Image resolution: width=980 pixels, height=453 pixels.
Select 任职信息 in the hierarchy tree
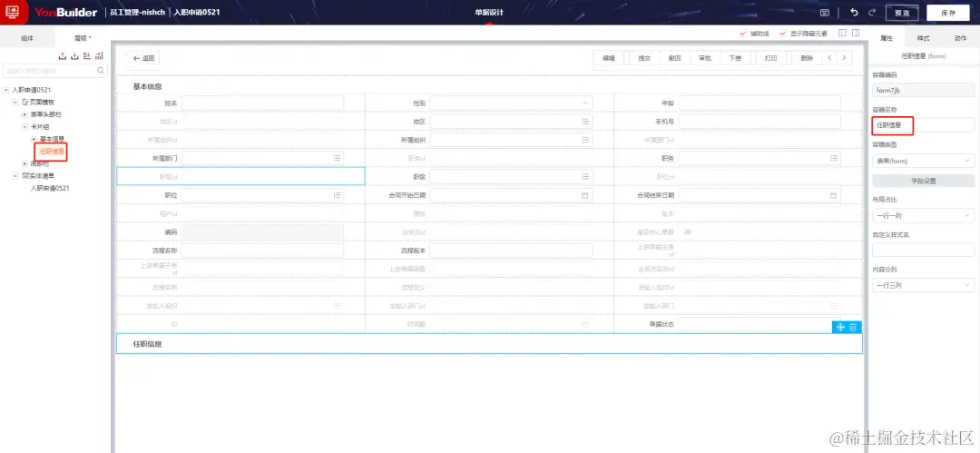click(52, 151)
